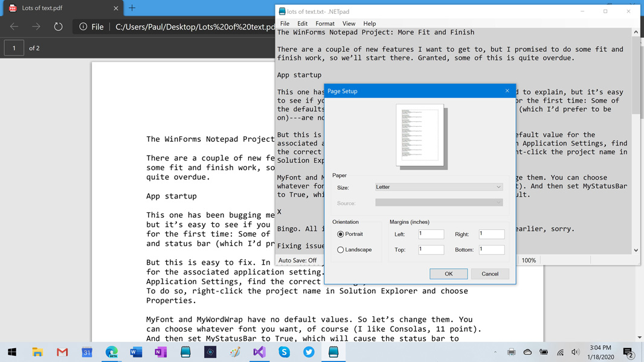Open the Action Center notifications
Screen dimensions: 644x362
(628, 352)
